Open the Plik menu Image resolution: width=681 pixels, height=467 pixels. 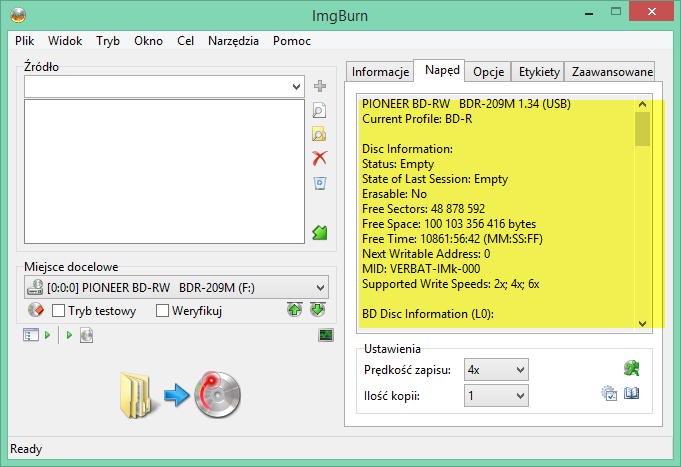click(x=24, y=41)
